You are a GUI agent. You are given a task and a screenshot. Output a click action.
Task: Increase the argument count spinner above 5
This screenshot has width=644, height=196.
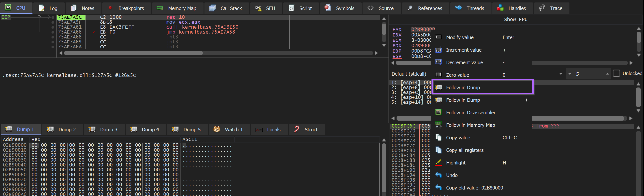[x=608, y=74]
